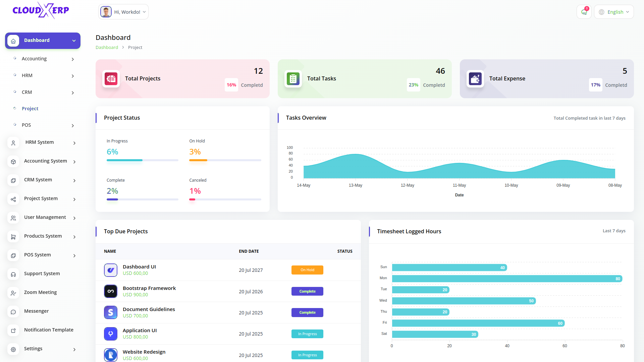
Task: Click the Application UI project name
Action: 140,330
